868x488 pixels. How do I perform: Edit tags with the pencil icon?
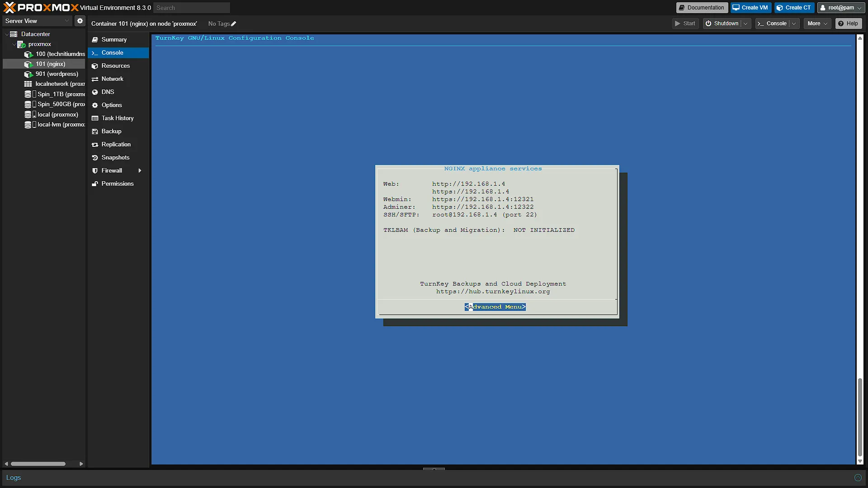click(234, 24)
